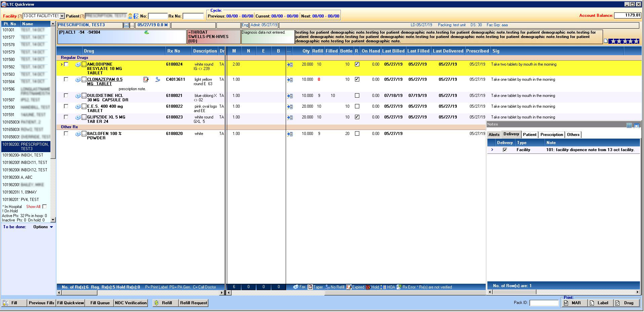
Task: Open the Options dropdown under To be done
Action: click(x=43, y=227)
